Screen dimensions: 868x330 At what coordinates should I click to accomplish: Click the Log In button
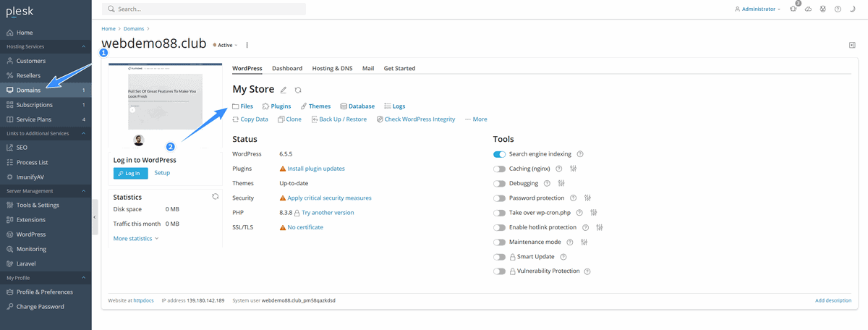[131, 173]
